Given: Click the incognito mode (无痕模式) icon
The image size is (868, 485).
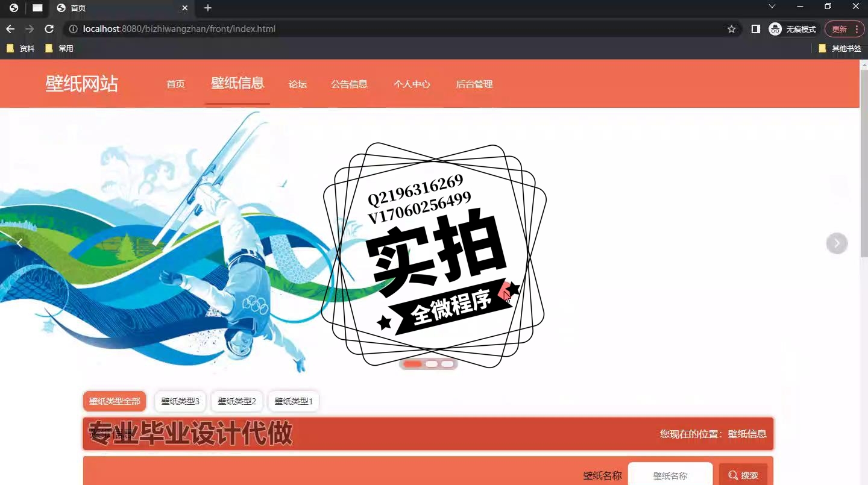Looking at the screenshot, I should [775, 29].
